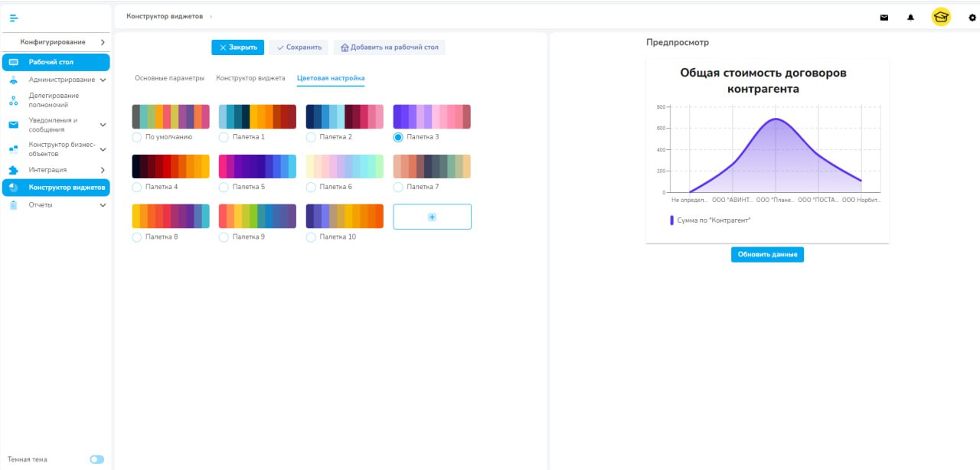
Task: Click the Палетка 10 color strip
Action: 345,217
